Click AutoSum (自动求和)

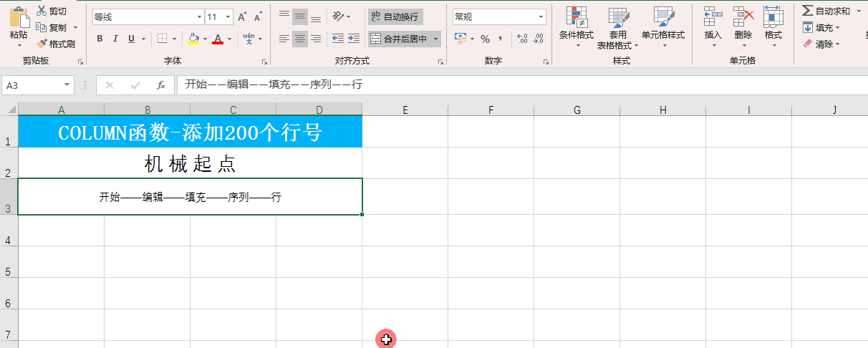tap(826, 11)
